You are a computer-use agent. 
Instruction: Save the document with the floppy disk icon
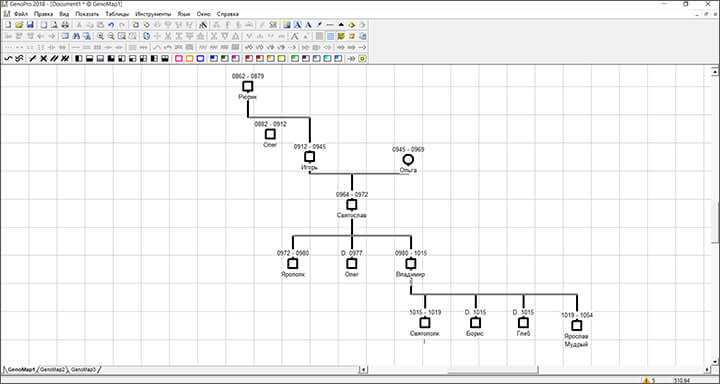click(x=30, y=25)
